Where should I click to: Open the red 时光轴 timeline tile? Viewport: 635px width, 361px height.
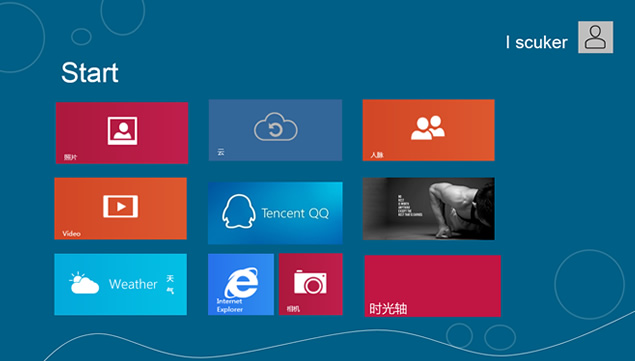[433, 286]
